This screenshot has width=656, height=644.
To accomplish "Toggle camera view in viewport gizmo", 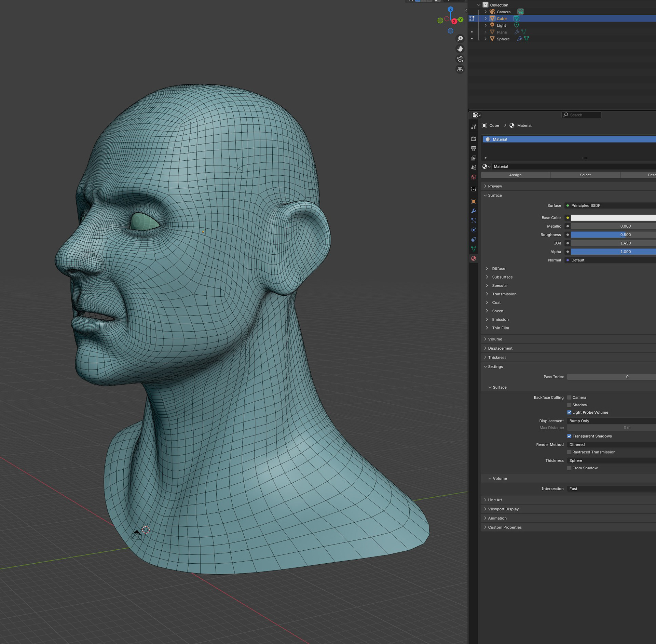I will [460, 59].
